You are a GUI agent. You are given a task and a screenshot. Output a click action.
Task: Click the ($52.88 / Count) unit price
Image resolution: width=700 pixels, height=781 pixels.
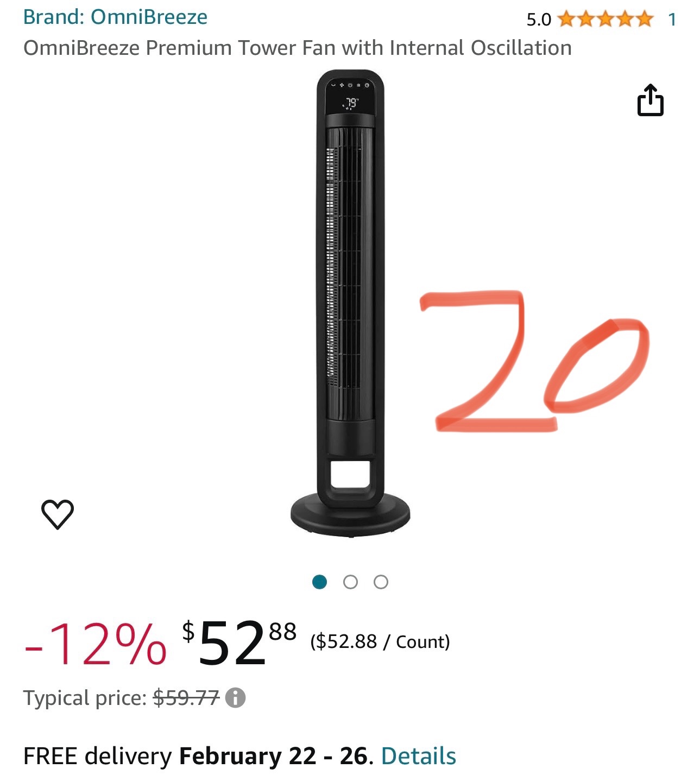click(380, 641)
